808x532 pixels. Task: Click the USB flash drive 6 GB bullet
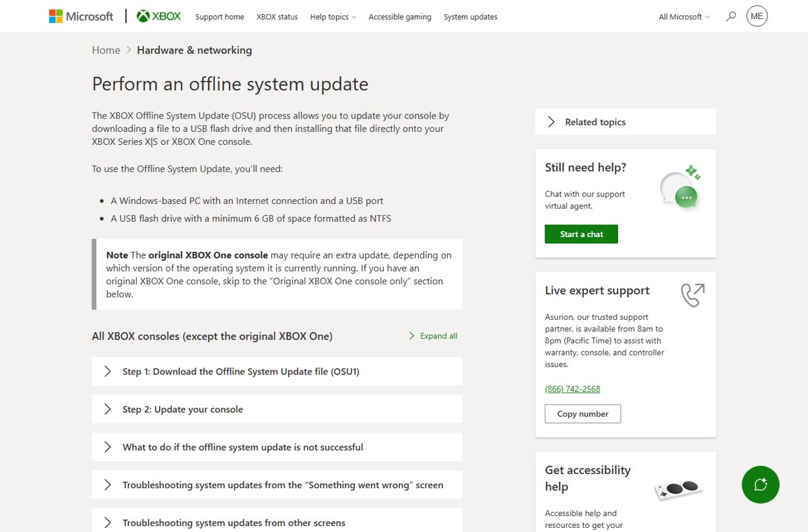(250, 218)
